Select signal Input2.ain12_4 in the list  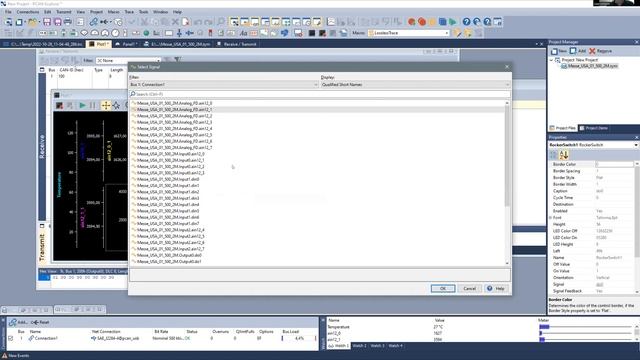point(171,230)
